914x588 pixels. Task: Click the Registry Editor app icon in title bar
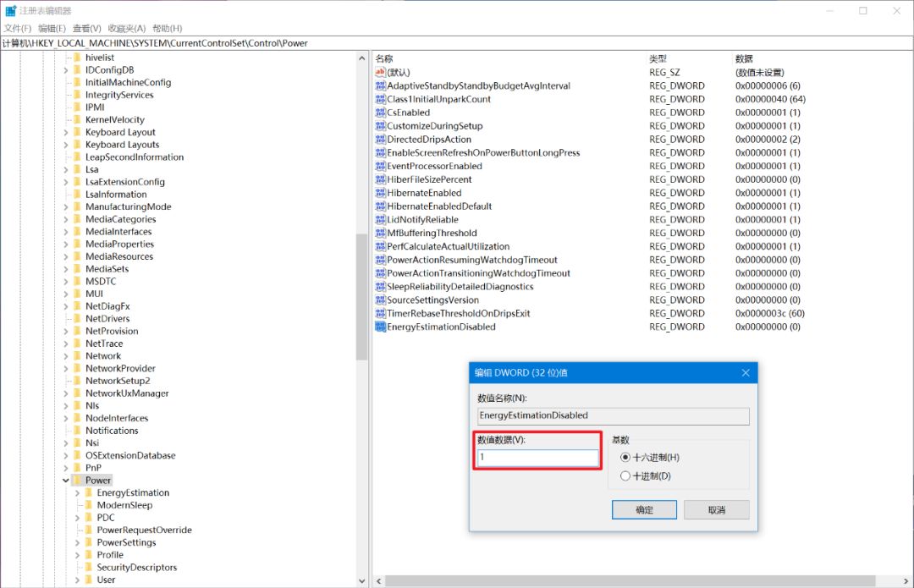pos(11,11)
